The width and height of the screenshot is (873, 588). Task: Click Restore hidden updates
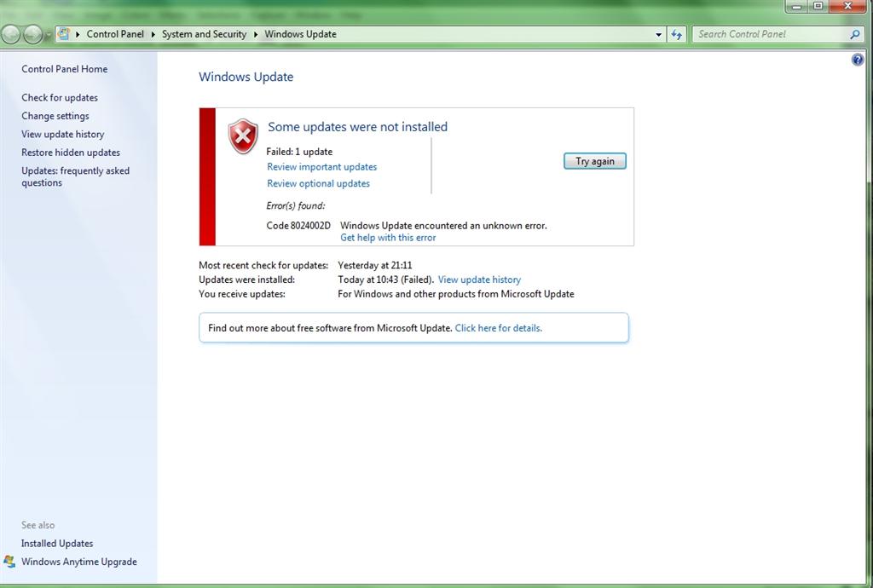pyautogui.click(x=71, y=153)
